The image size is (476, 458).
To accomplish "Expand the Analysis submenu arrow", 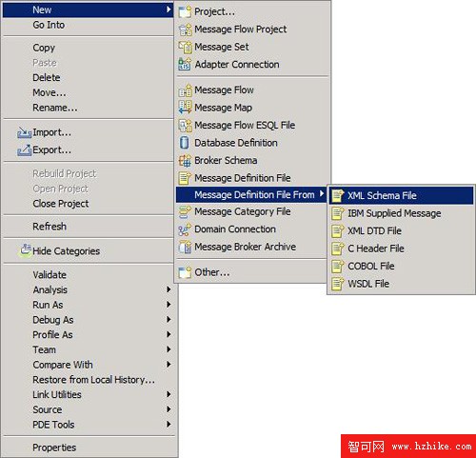I will pyautogui.click(x=169, y=289).
